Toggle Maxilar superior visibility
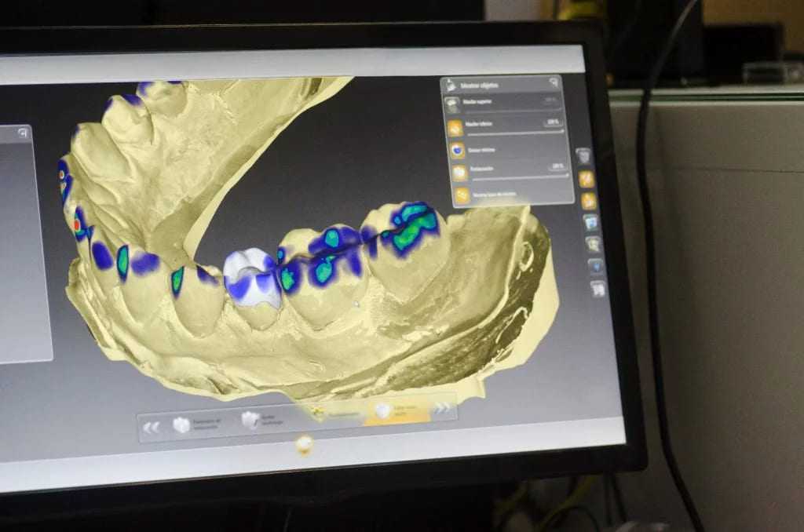The width and height of the screenshot is (804, 532). [x=452, y=106]
